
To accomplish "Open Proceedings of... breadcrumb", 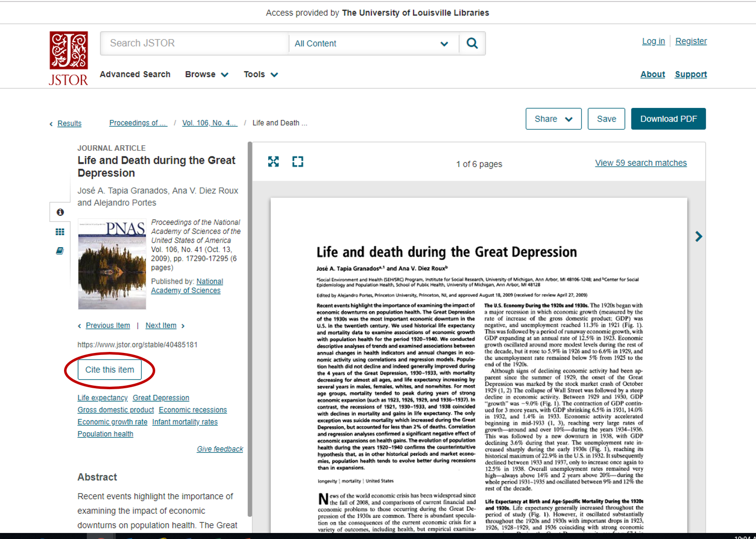I will click(x=138, y=123).
